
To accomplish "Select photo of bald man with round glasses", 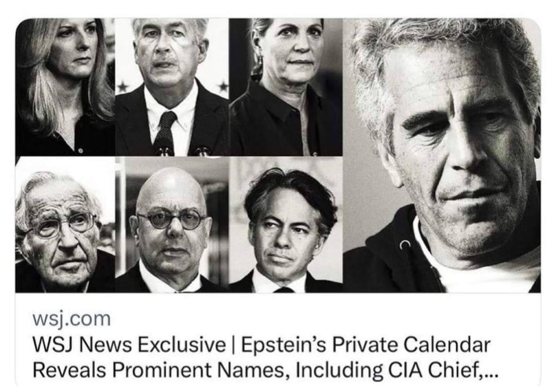I will point(172,224).
